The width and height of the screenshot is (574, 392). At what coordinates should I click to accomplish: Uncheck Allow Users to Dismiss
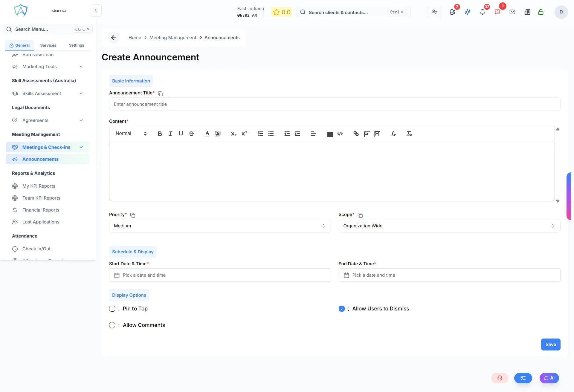[x=341, y=309]
